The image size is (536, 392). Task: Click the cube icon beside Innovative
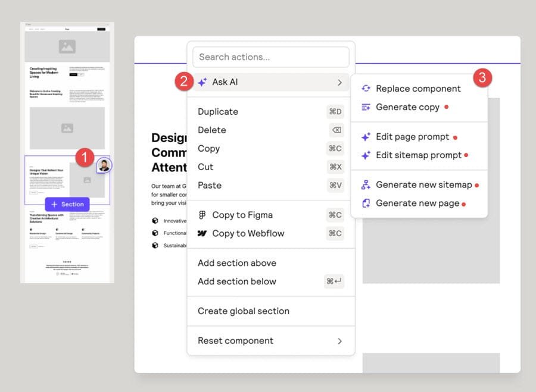pos(155,221)
